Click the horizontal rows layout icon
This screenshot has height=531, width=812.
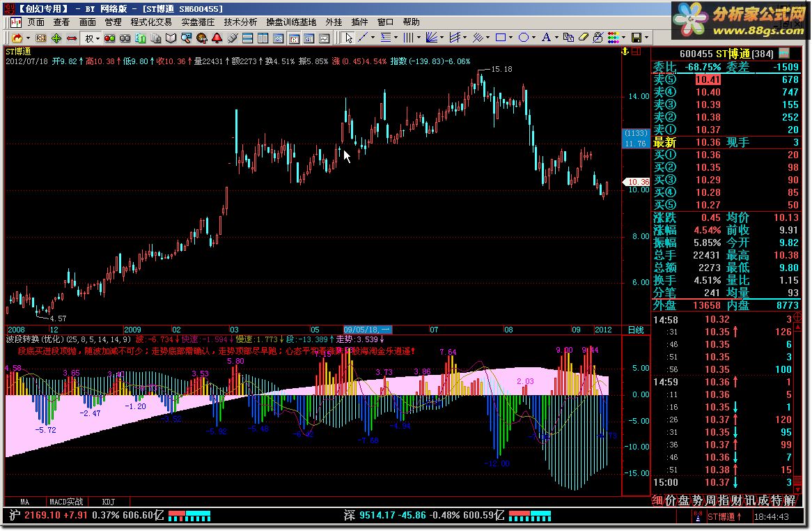[247, 38]
